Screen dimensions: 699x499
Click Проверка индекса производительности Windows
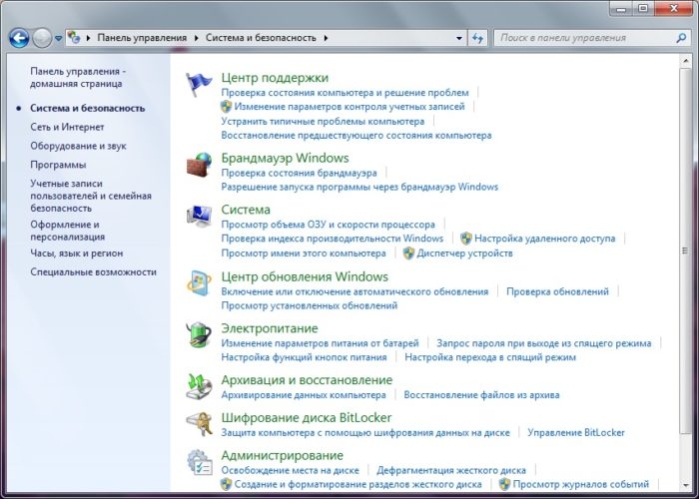332,239
